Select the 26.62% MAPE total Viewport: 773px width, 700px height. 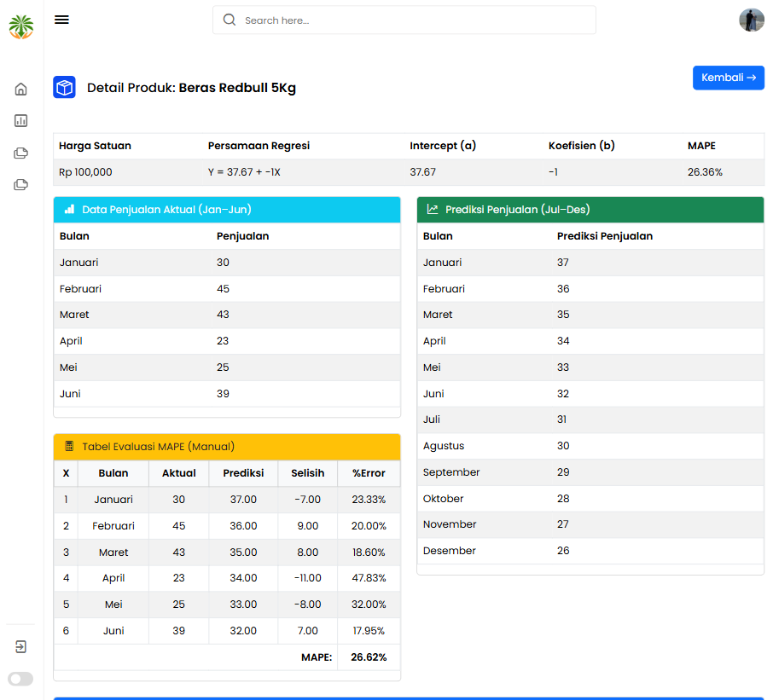[369, 657]
